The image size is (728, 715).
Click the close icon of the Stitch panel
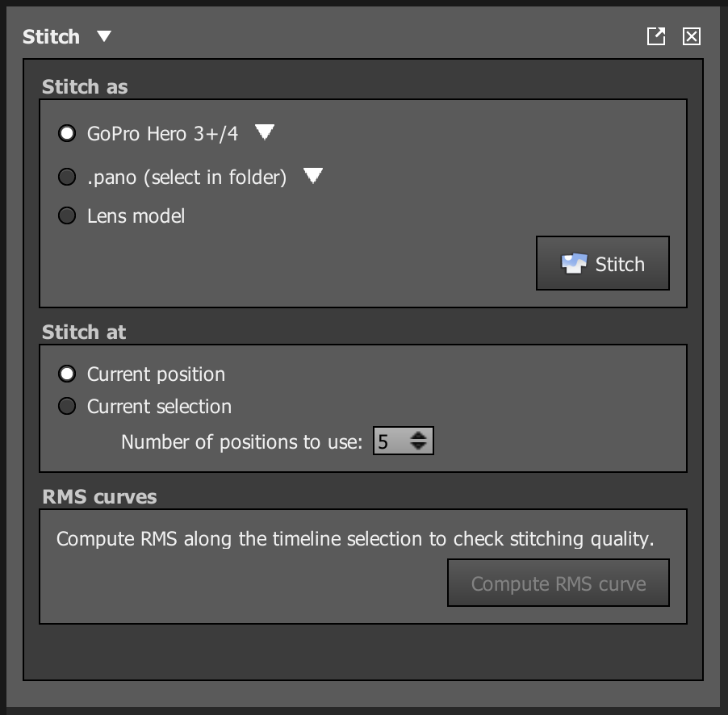click(x=692, y=36)
